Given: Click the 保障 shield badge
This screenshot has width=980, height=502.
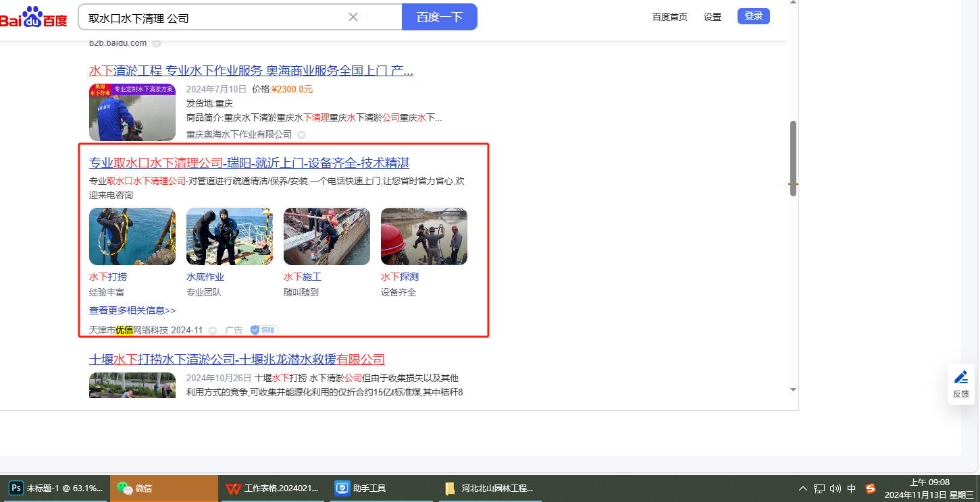Looking at the screenshot, I should (264, 330).
